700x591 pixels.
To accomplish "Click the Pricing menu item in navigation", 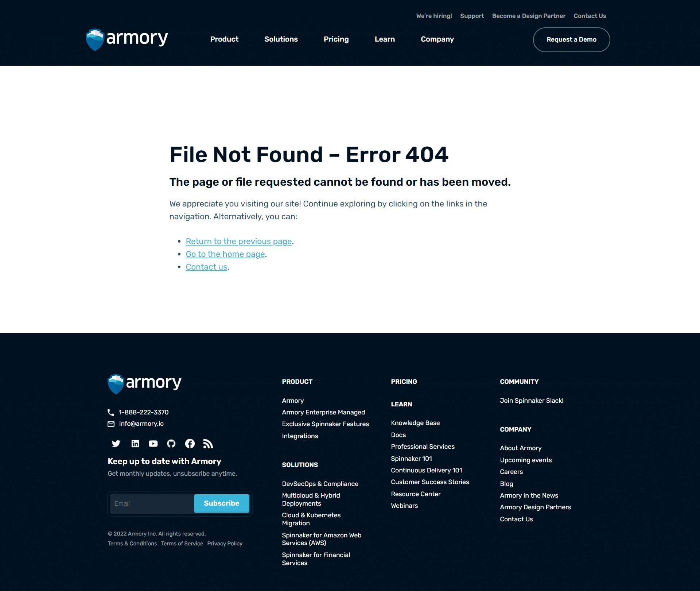I will click(336, 39).
